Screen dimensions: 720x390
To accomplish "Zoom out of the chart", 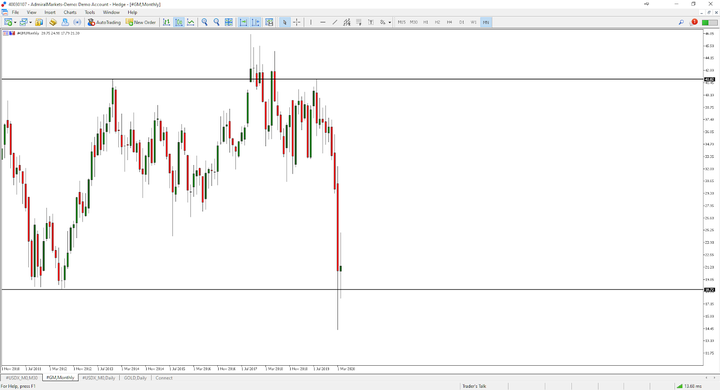I will 216,22.
